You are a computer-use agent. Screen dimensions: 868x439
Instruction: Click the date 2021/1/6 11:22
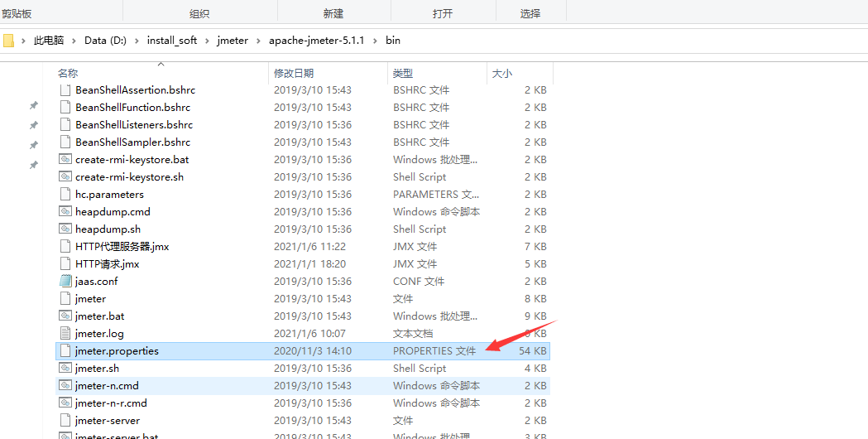pos(309,247)
